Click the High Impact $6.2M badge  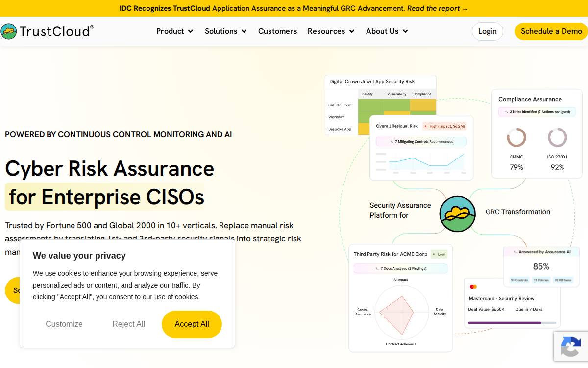click(x=444, y=126)
